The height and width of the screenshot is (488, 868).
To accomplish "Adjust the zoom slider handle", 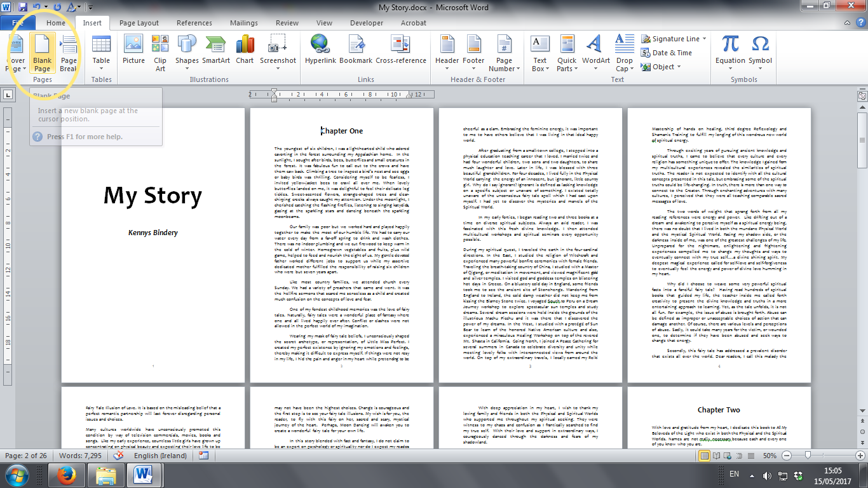I will click(807, 456).
